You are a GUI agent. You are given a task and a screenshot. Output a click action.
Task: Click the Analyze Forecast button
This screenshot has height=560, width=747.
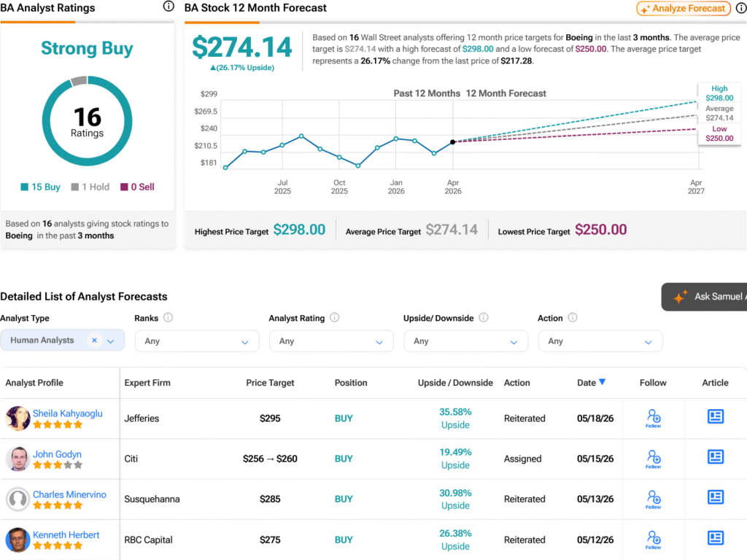point(684,9)
